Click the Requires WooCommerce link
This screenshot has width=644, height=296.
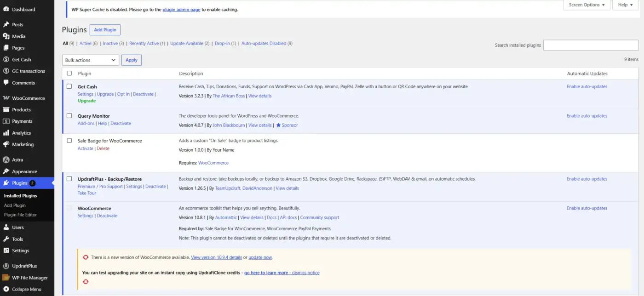coord(213,163)
